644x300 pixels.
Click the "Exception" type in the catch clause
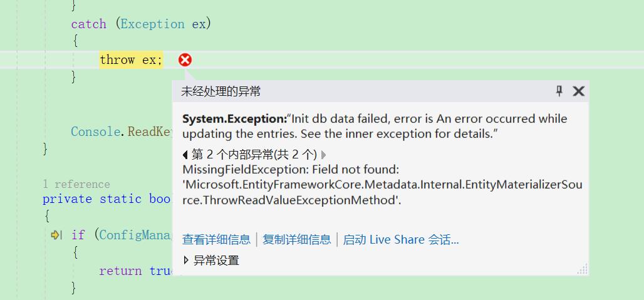[x=152, y=24]
